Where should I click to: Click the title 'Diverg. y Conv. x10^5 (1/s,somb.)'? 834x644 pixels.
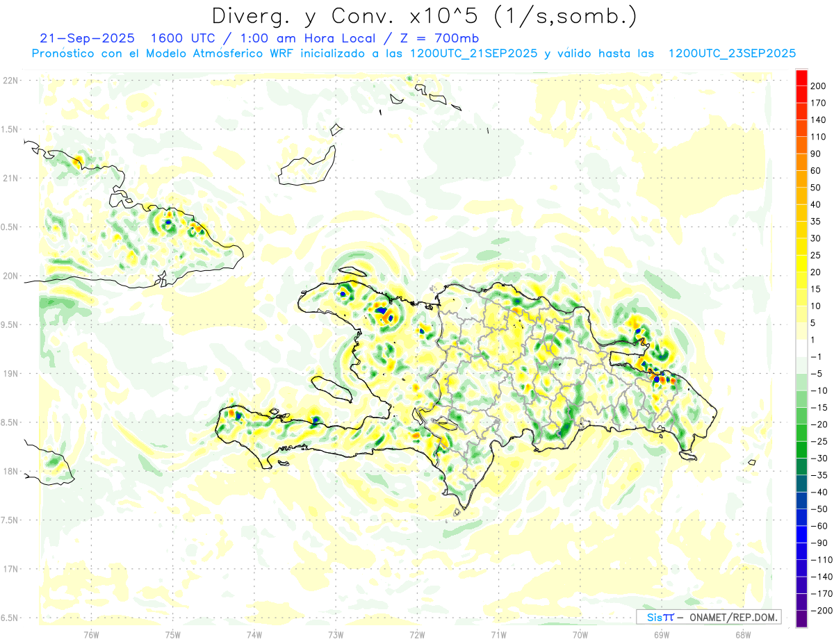[x=423, y=16]
